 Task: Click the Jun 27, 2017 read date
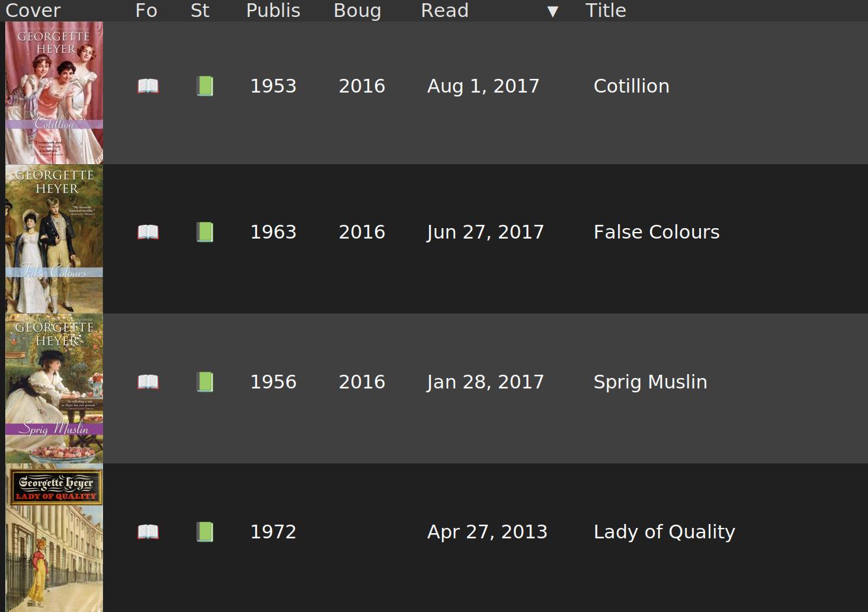[485, 232]
